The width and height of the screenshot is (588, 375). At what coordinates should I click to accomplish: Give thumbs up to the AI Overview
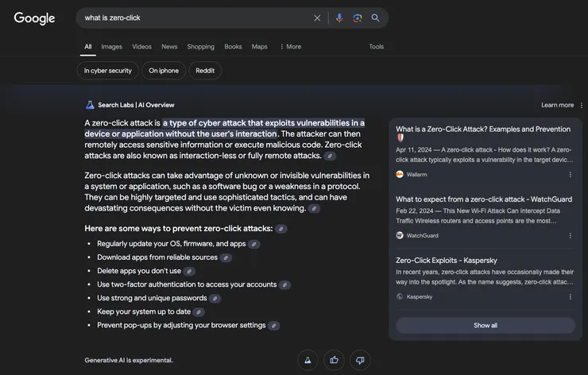pyautogui.click(x=334, y=360)
